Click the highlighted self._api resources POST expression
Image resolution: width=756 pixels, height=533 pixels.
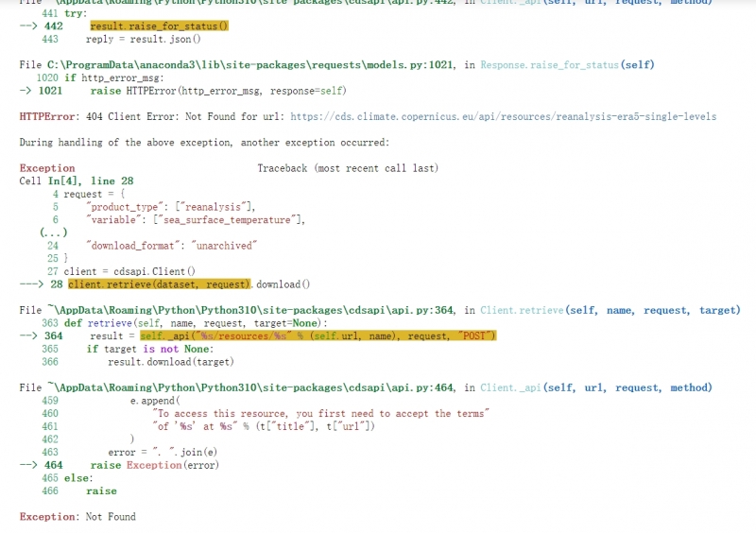coord(318,335)
